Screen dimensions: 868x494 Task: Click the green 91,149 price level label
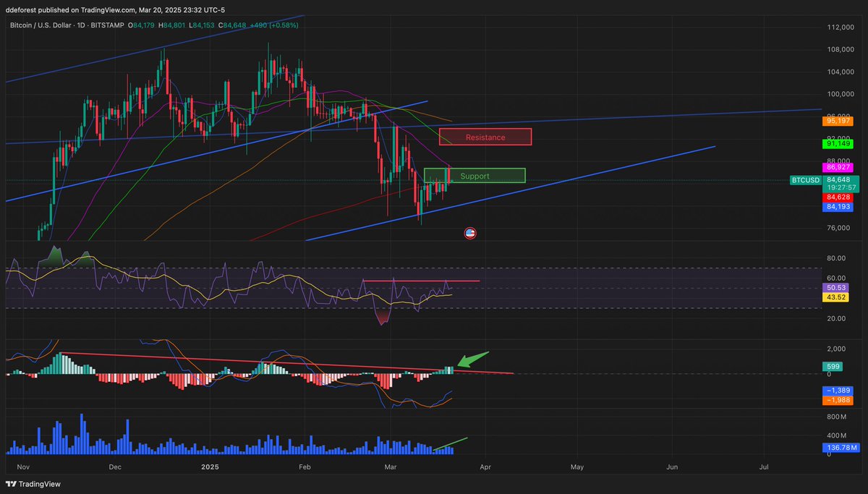838,144
